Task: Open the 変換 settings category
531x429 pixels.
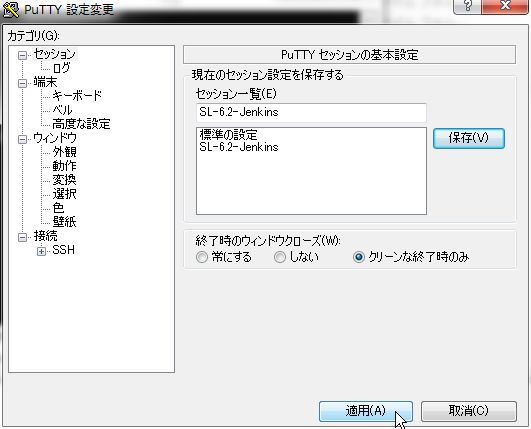Action: [64, 179]
